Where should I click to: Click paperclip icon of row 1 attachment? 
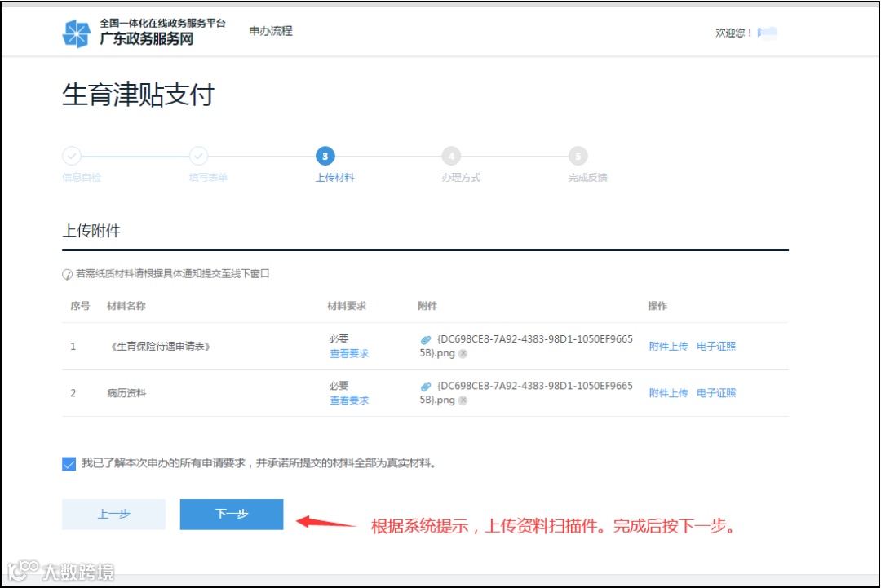(x=426, y=340)
